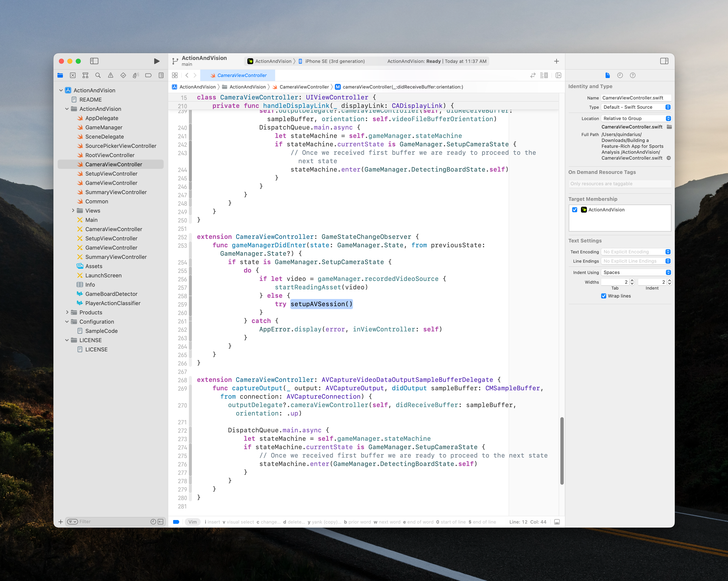728x581 pixels.
Task: Click iPhone SE (3rd generation) destination
Action: coord(334,61)
